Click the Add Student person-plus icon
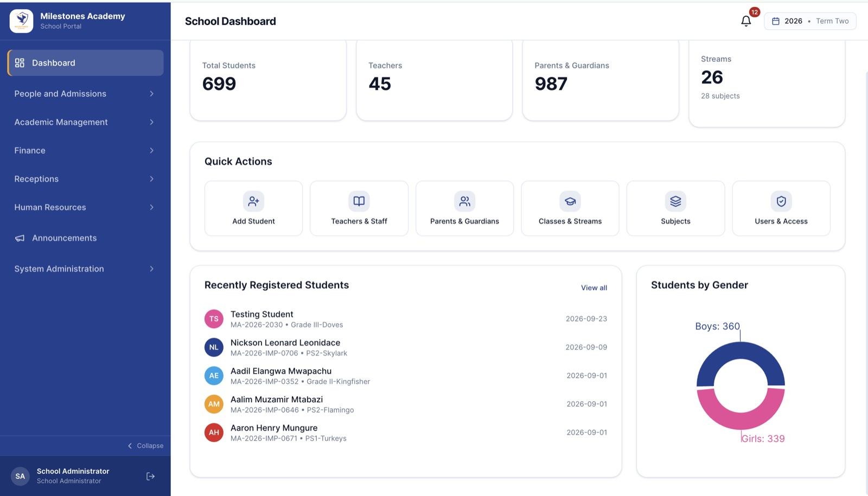 pos(253,201)
